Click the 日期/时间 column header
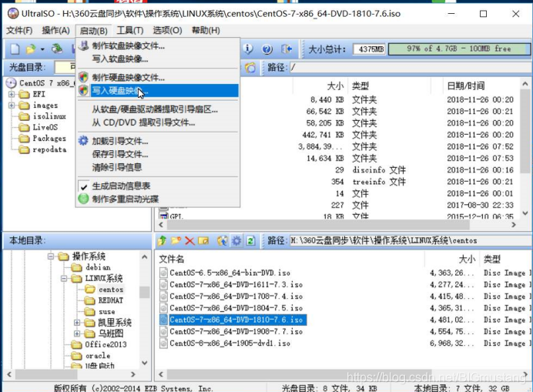 tap(466, 85)
